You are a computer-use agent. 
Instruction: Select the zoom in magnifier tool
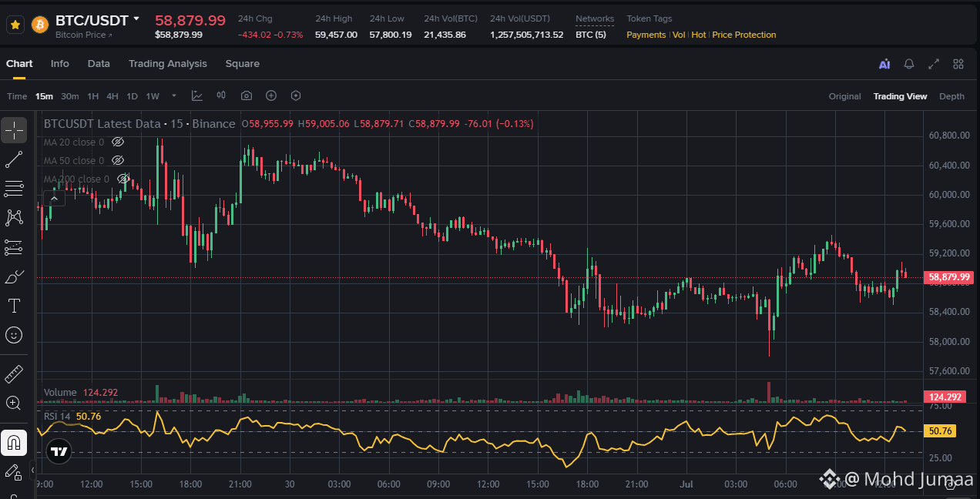tap(14, 403)
